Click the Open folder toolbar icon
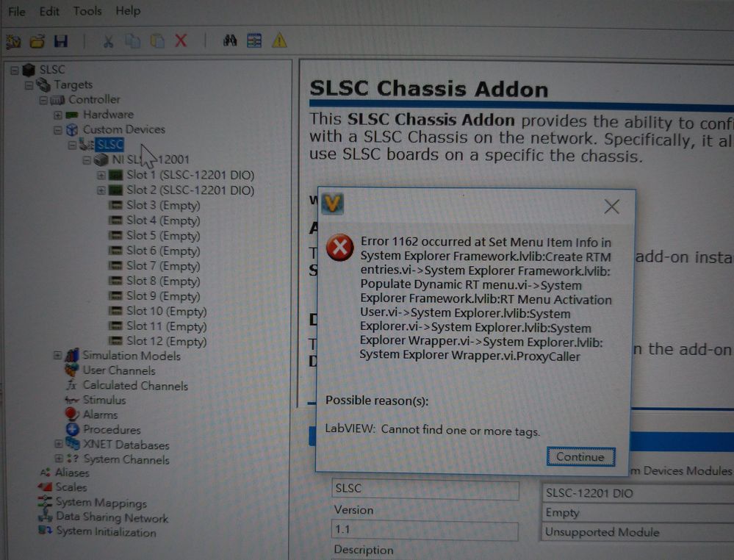This screenshot has height=560, width=734. point(37,41)
